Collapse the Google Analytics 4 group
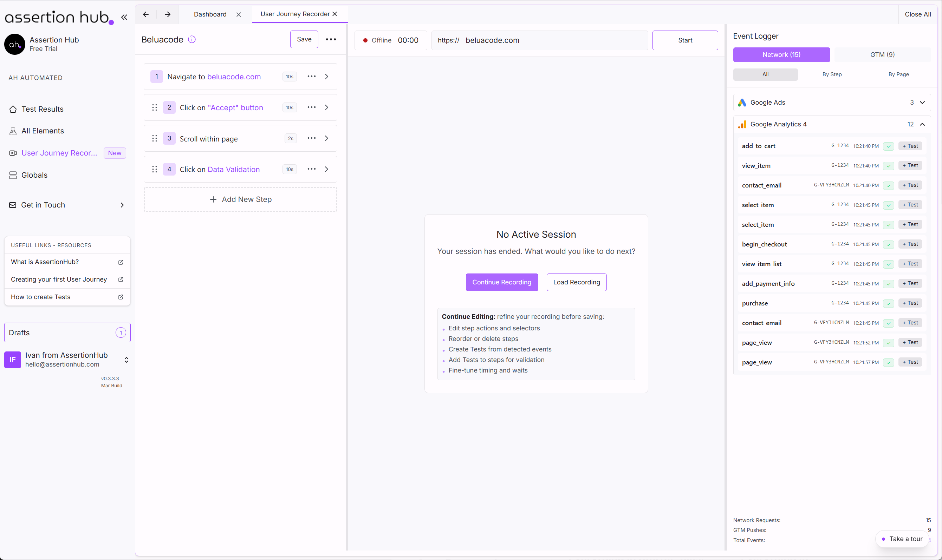The width and height of the screenshot is (942, 560). point(922,124)
